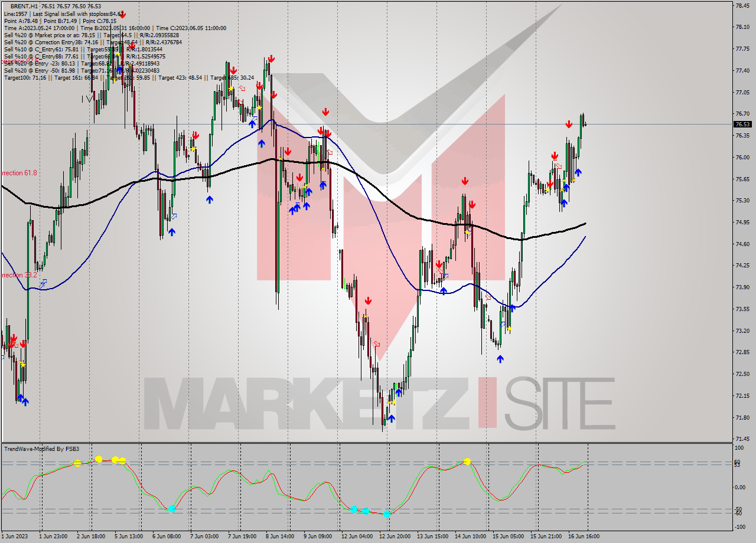Click price axis value 72.85
Screen dimensions: 756x543
tap(742, 352)
